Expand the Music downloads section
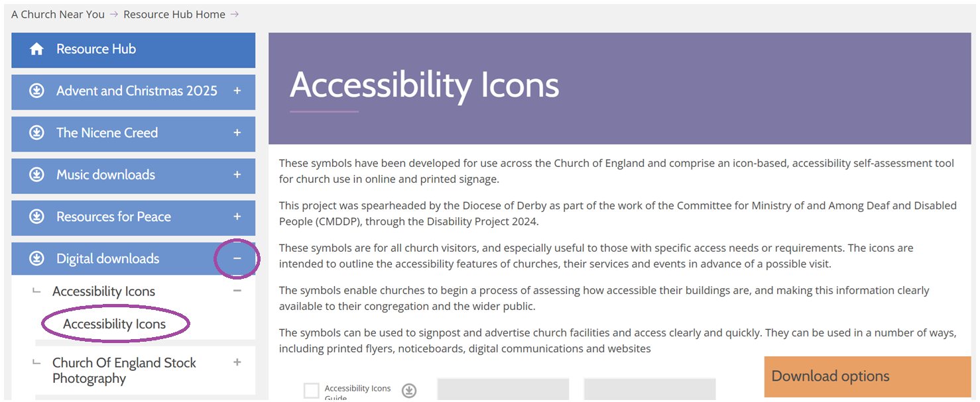Screen dimensions: 980x402 tap(237, 176)
